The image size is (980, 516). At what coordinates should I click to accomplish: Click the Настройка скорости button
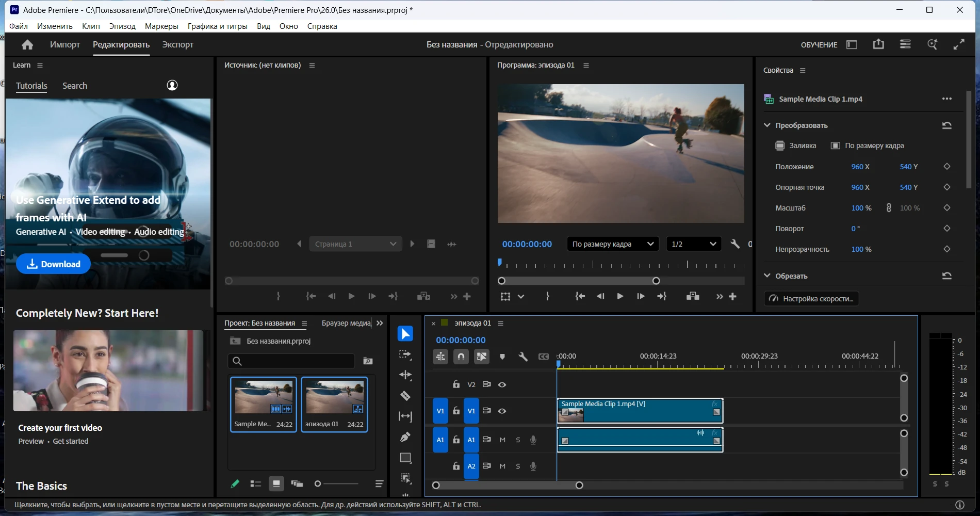tap(811, 299)
